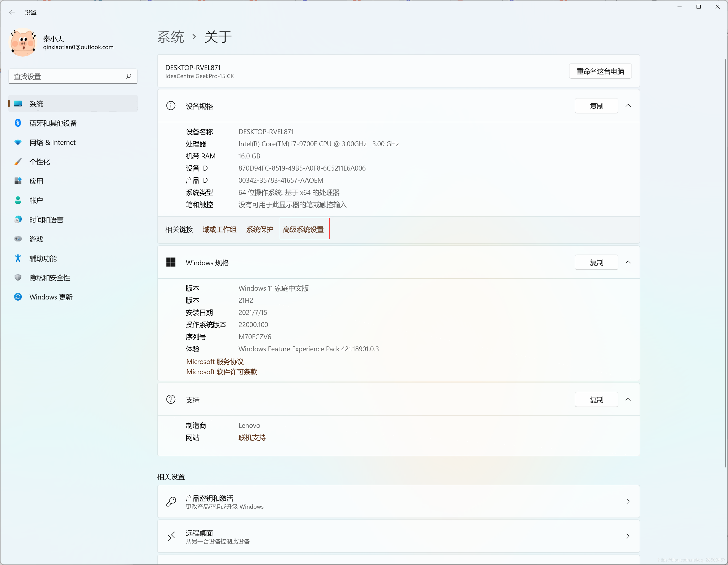The image size is (728, 565).
Task: Select 时间和语言 in the sidebar menu
Action: (46, 220)
